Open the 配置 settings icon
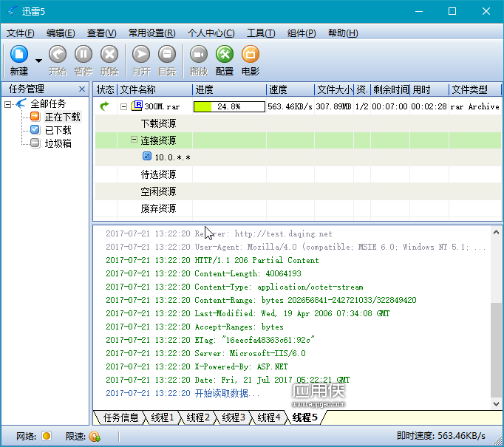This screenshot has height=447, width=504. click(x=225, y=54)
